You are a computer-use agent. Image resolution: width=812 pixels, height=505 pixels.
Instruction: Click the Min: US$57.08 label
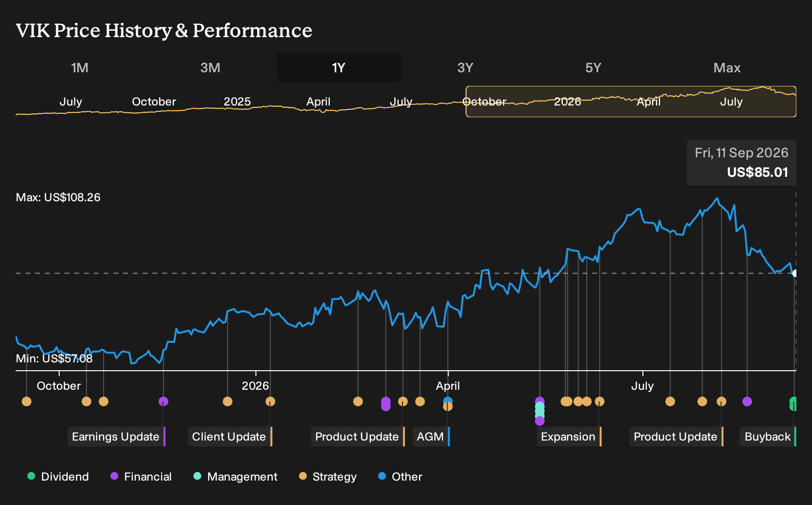click(54, 358)
